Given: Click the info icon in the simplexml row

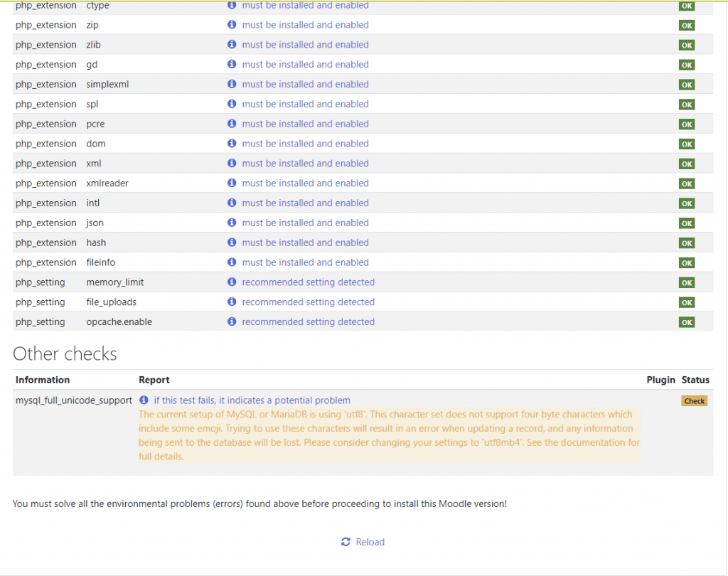Looking at the screenshot, I should point(232,84).
